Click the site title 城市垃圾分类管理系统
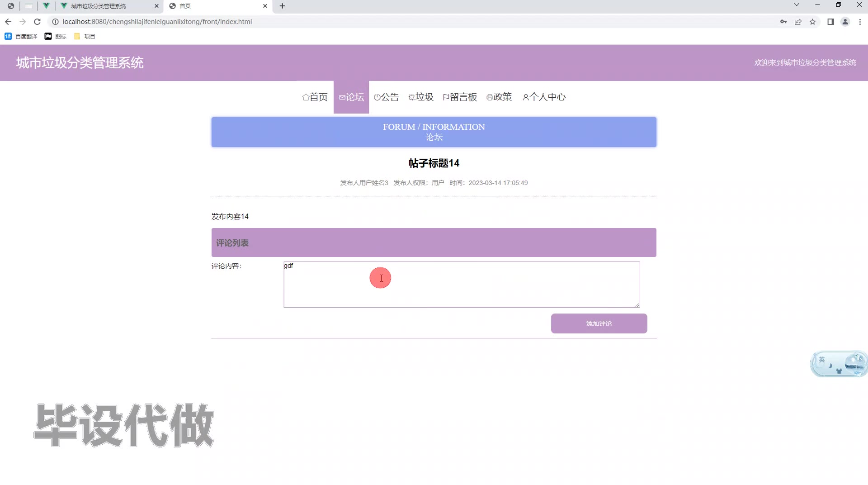The height and width of the screenshot is (485, 868). [80, 62]
